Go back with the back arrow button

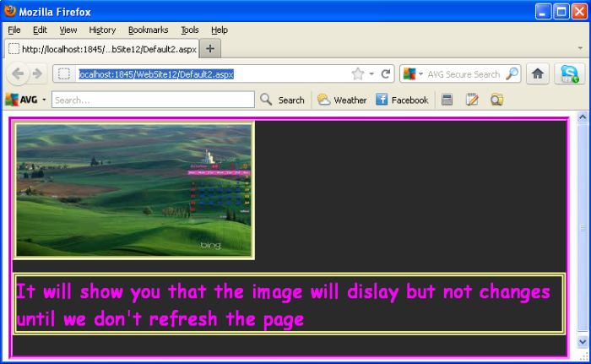coord(18,73)
